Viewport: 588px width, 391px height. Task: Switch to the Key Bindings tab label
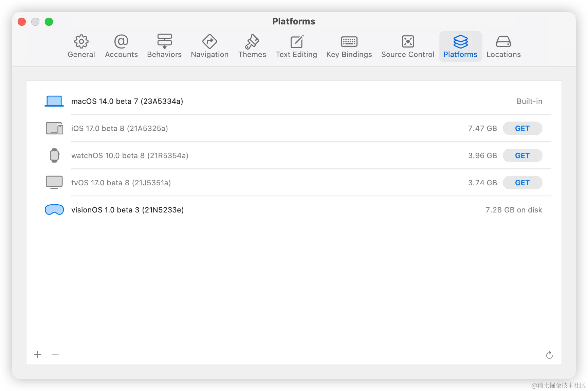click(x=349, y=55)
